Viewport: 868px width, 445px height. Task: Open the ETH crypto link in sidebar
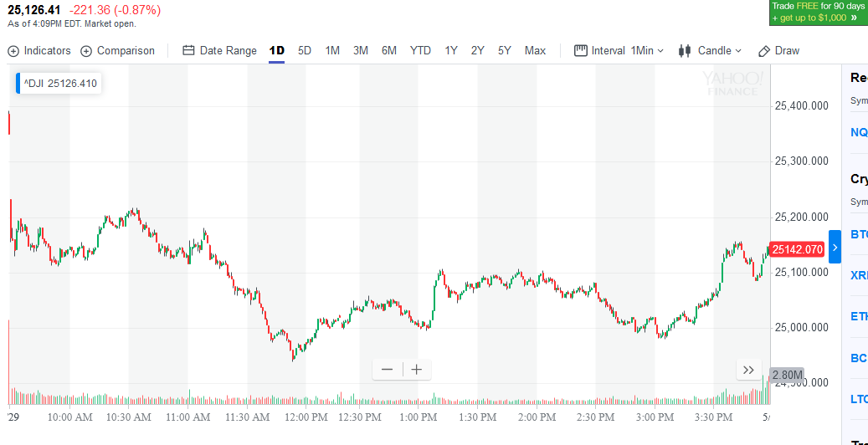point(859,316)
